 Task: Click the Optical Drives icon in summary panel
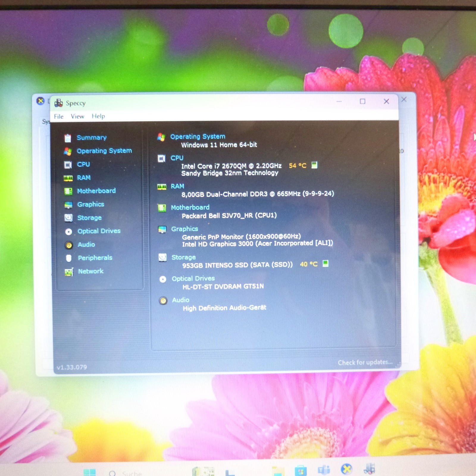click(163, 279)
